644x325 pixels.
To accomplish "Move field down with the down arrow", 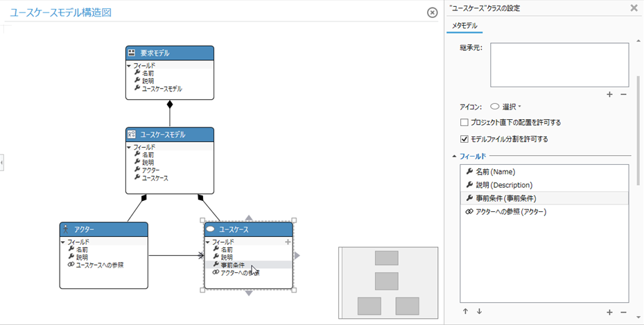I will click(x=478, y=312).
